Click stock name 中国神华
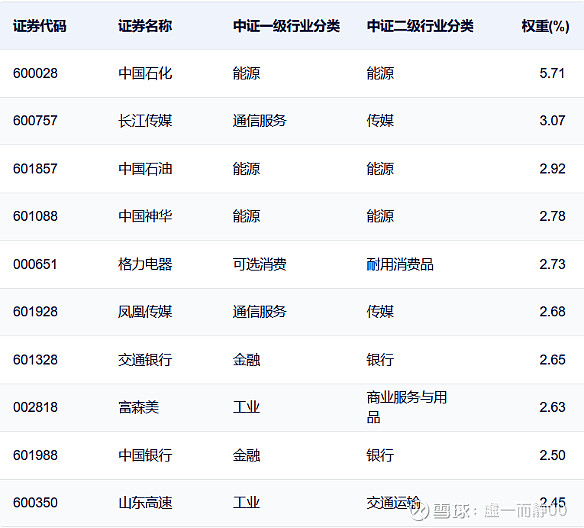Viewport: 584px width, 528px height. point(145,216)
